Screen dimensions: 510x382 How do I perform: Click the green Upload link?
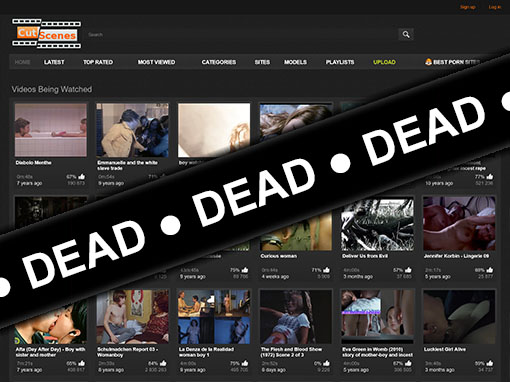coord(384,62)
